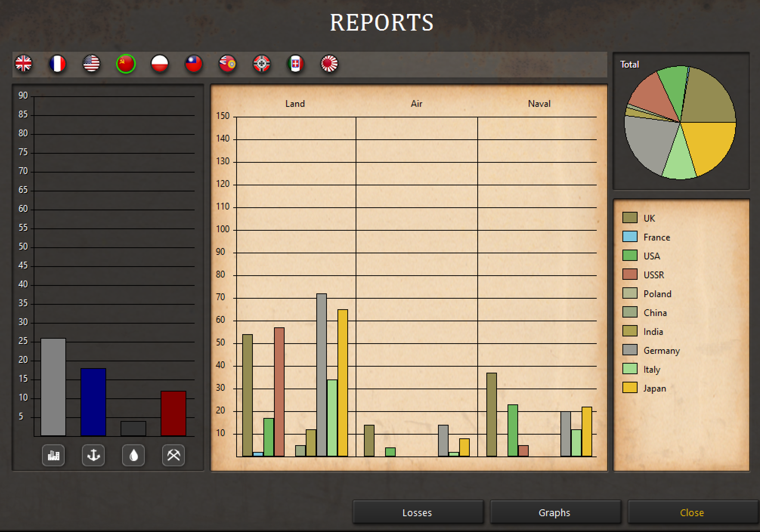The width and height of the screenshot is (760, 532).
Task: Select the Italy flag icon
Action: point(296,63)
